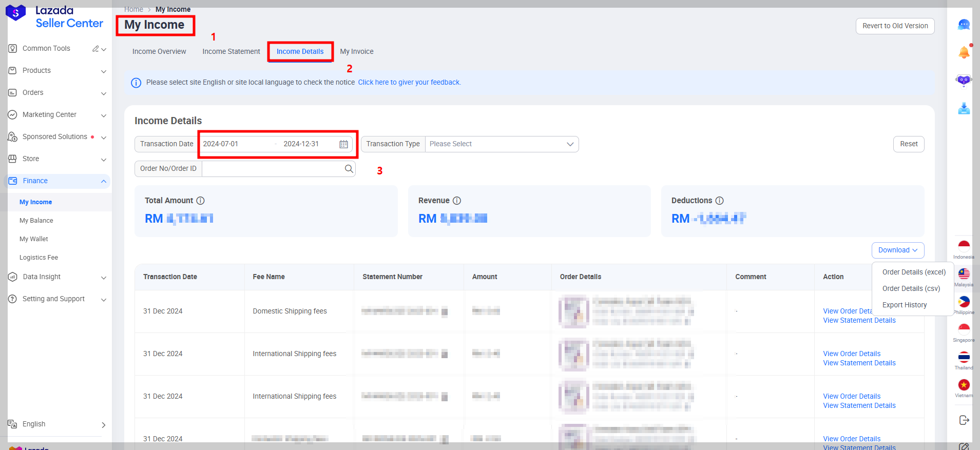This screenshot has width=980, height=450.
Task: Click the Store sidebar icon
Action: [x=13, y=159]
